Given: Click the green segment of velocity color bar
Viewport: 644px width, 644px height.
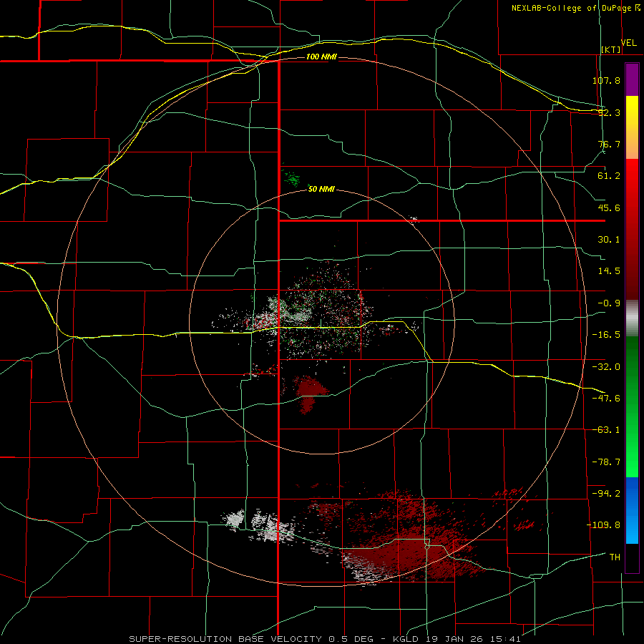Looking at the screenshot, I should coord(632,406).
